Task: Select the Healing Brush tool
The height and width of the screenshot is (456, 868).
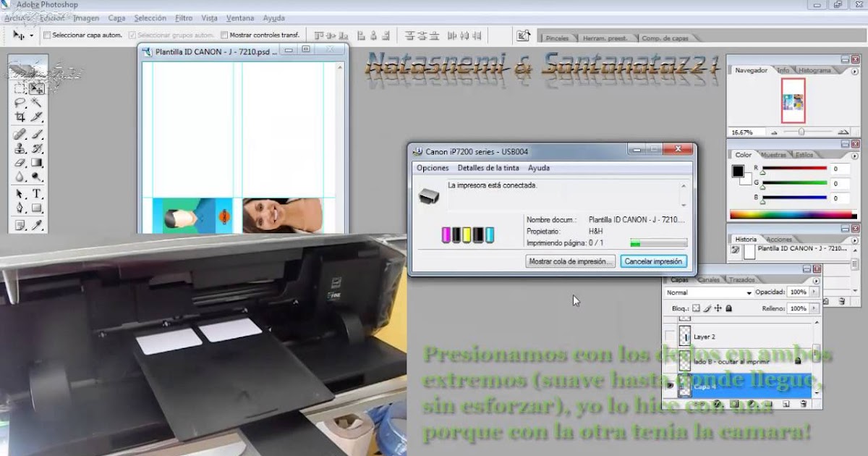Action: click(20, 135)
